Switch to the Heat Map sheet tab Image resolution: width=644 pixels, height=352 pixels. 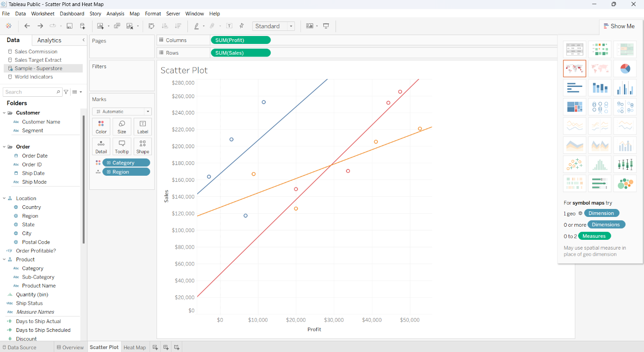point(135,347)
